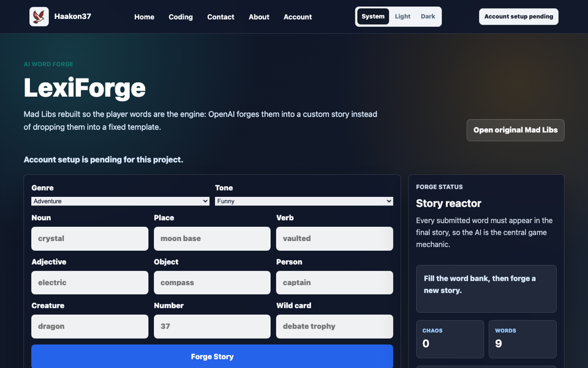
Task: Focus the Person field showing captain
Action: coord(334,282)
